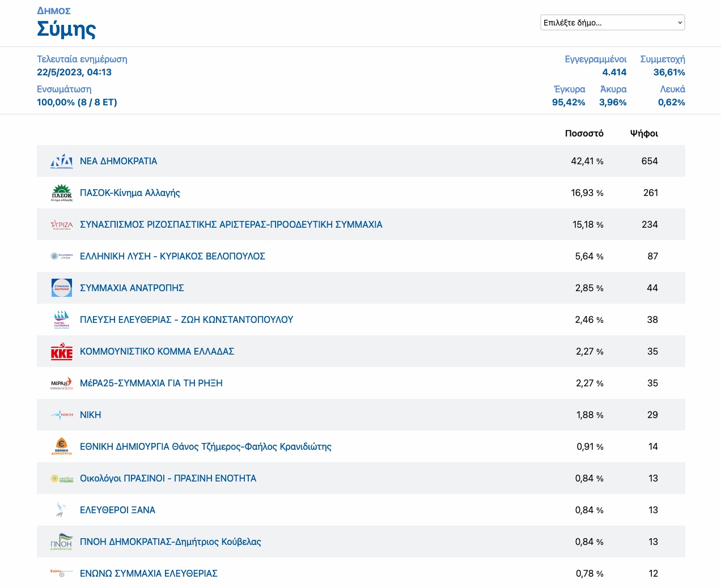Open ΠΝΟΗ ΔΗΜΟΚΡΑΤΙΑΣ-Δημήτριος Κούβελας link
Image resolution: width=721 pixels, height=588 pixels.
tap(171, 542)
